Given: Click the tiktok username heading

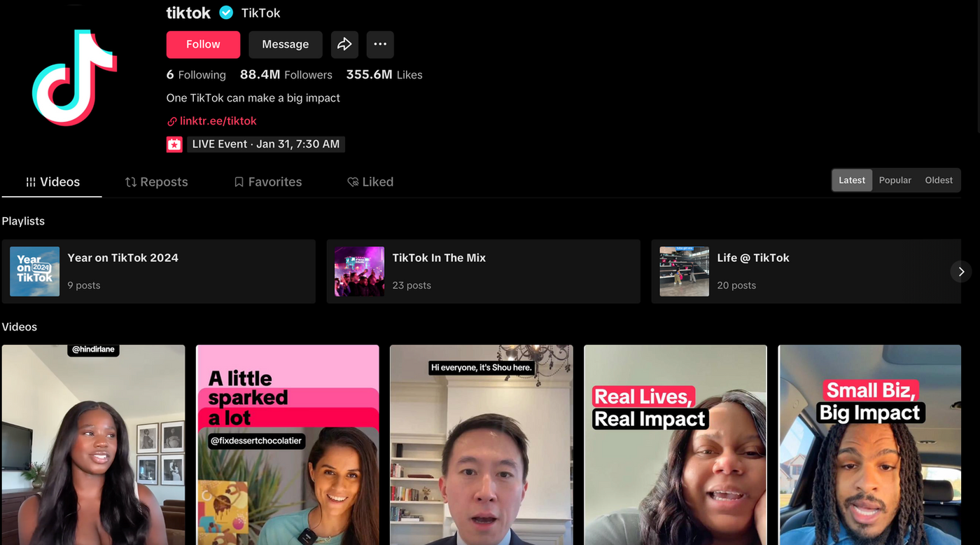Looking at the screenshot, I should point(188,13).
